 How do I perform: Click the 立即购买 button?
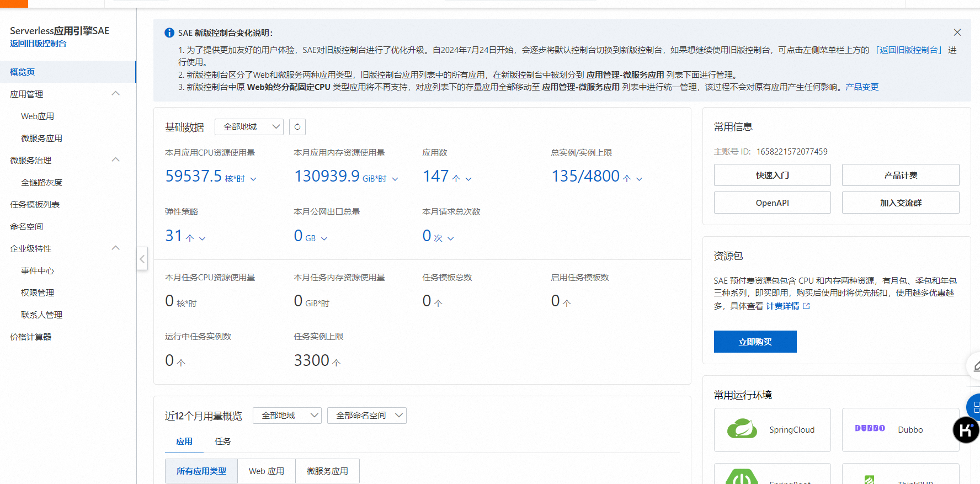(755, 342)
